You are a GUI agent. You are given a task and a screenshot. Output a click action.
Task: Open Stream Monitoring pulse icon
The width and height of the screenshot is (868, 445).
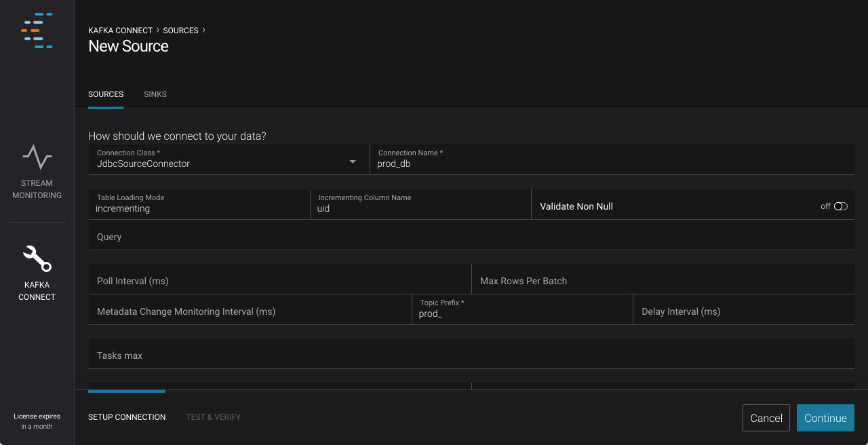37,157
